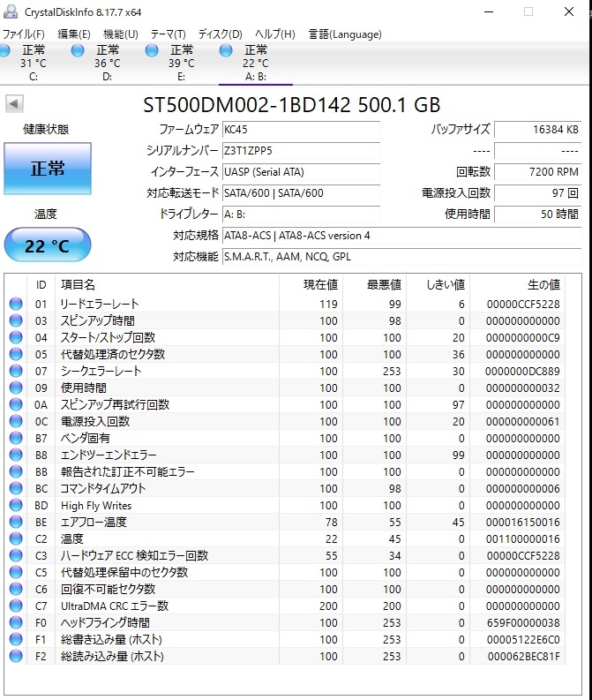Click the 現在値 column header
Viewport: 592px width, 700px height.
click(x=311, y=284)
